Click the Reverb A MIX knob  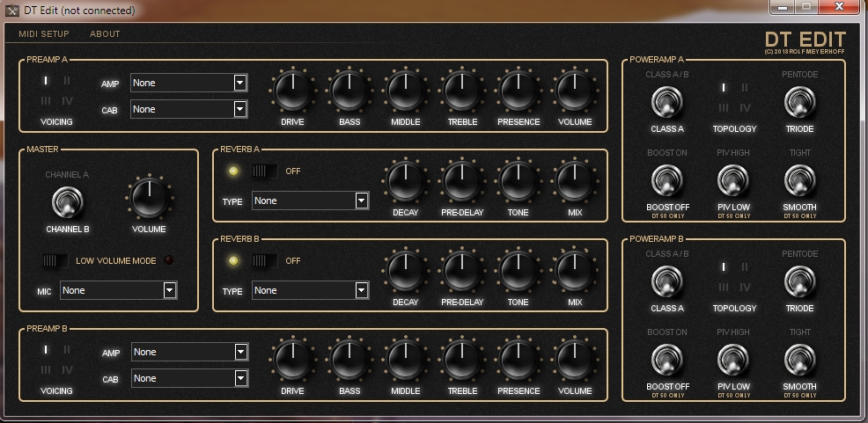pos(575,181)
